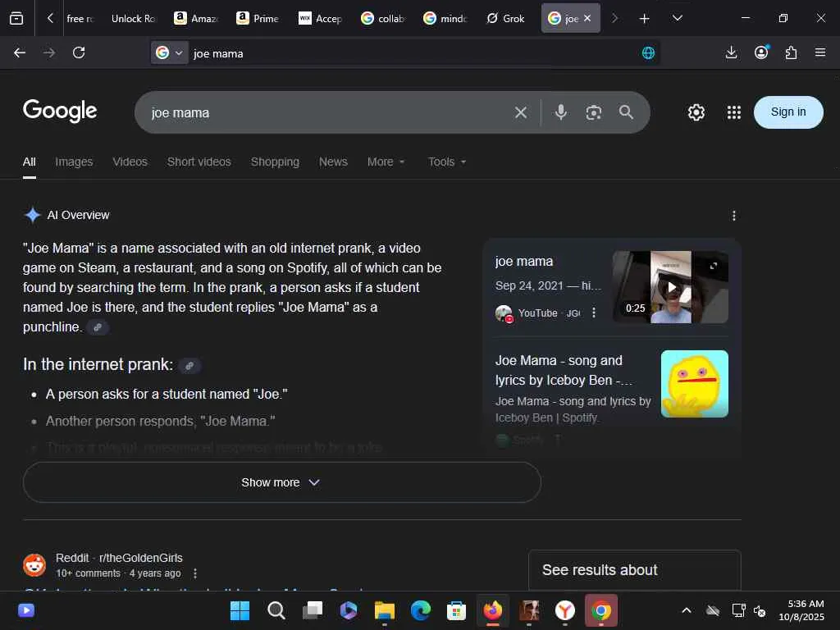This screenshot has height=630, width=840.
Task: Select the Videos results tab
Action: click(130, 162)
